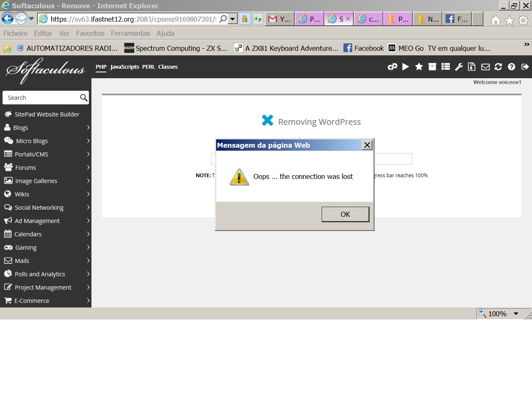Expand the Image Galleries category
Viewport: 532px width, 394px height.
[x=88, y=181]
